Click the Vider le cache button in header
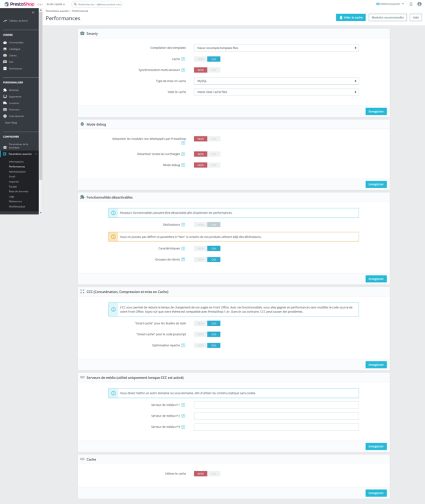425x504 pixels. pyautogui.click(x=350, y=17)
